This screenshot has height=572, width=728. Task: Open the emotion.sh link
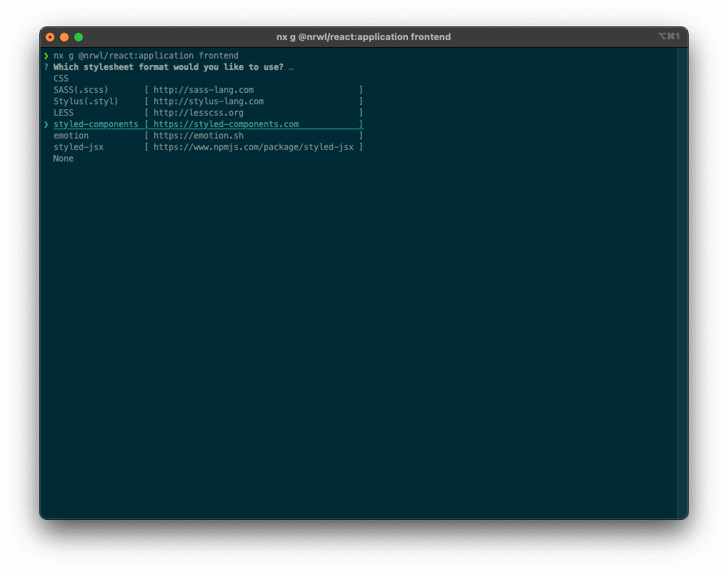(x=198, y=135)
